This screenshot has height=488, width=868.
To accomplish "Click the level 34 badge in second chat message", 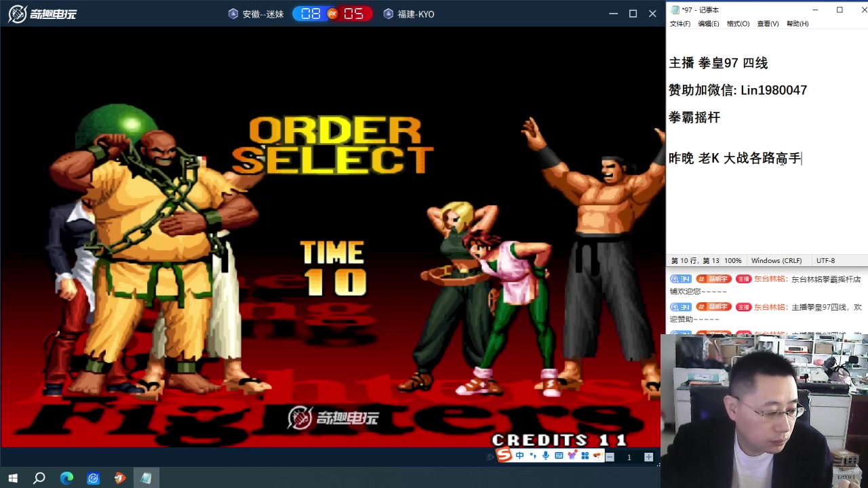I will click(681, 307).
